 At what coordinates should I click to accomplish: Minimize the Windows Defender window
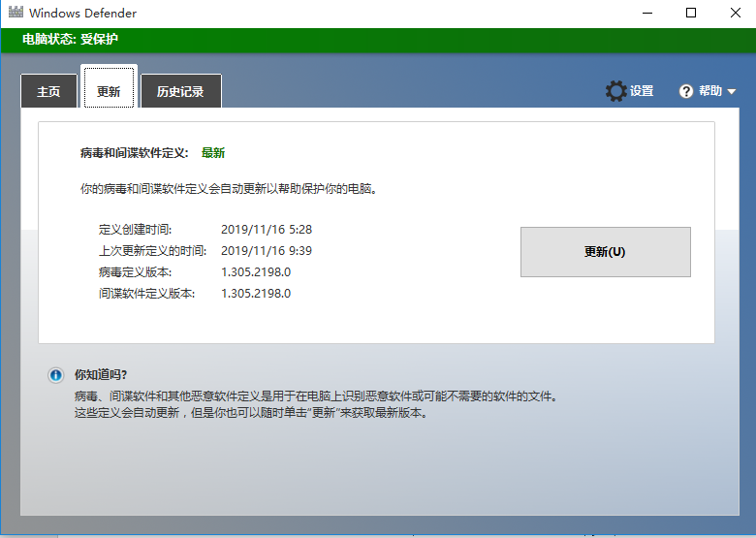coord(647,13)
